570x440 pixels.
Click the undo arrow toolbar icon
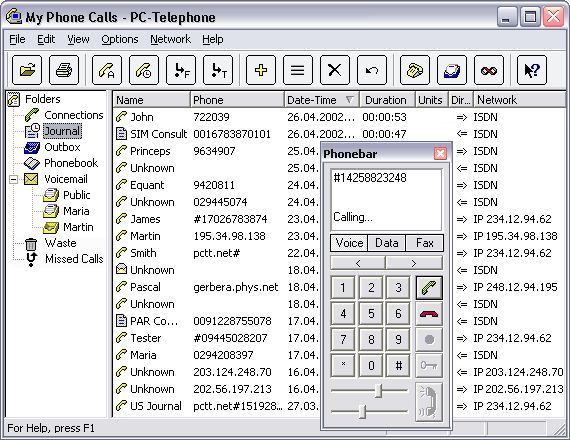pos(372,70)
